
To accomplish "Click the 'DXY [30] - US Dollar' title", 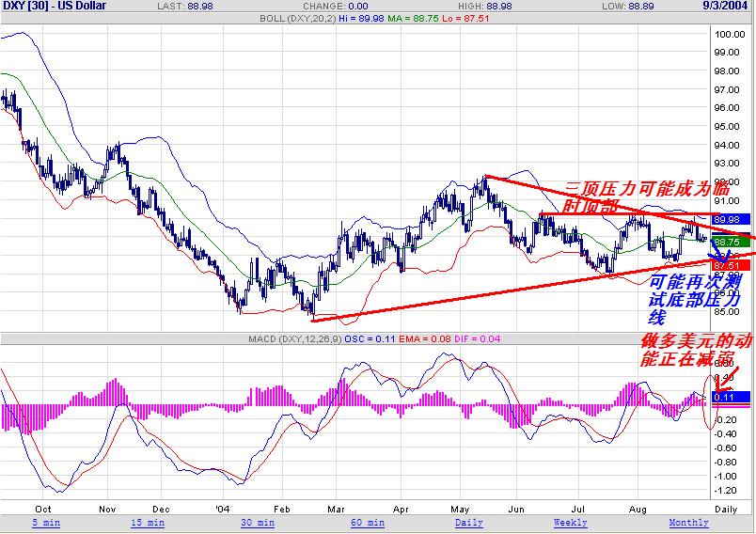I will tap(54, 6).
